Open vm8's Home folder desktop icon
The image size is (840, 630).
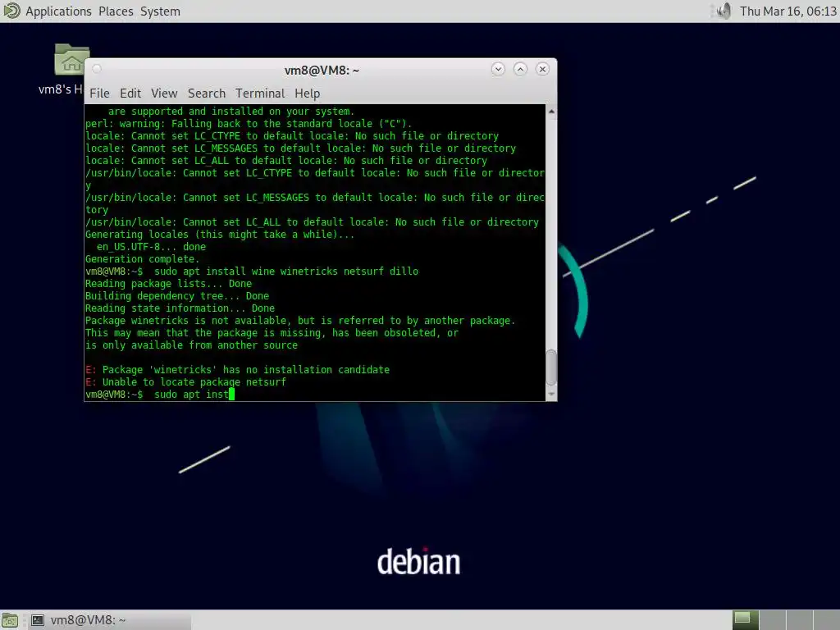tap(71, 59)
